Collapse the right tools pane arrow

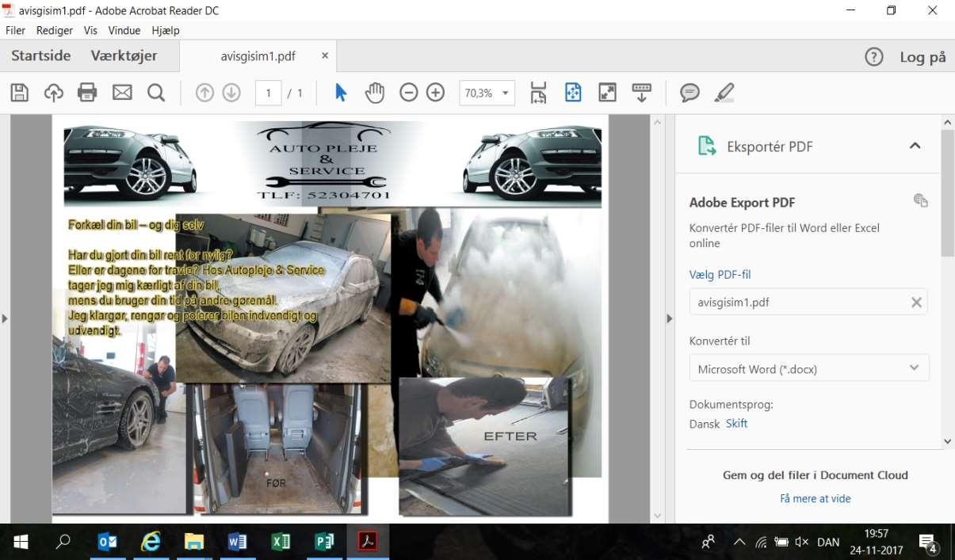click(669, 318)
